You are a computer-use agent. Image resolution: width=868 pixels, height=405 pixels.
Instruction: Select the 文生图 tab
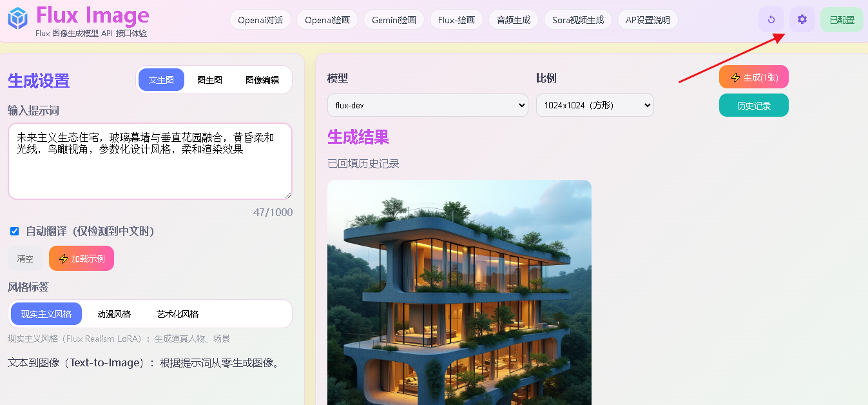161,80
